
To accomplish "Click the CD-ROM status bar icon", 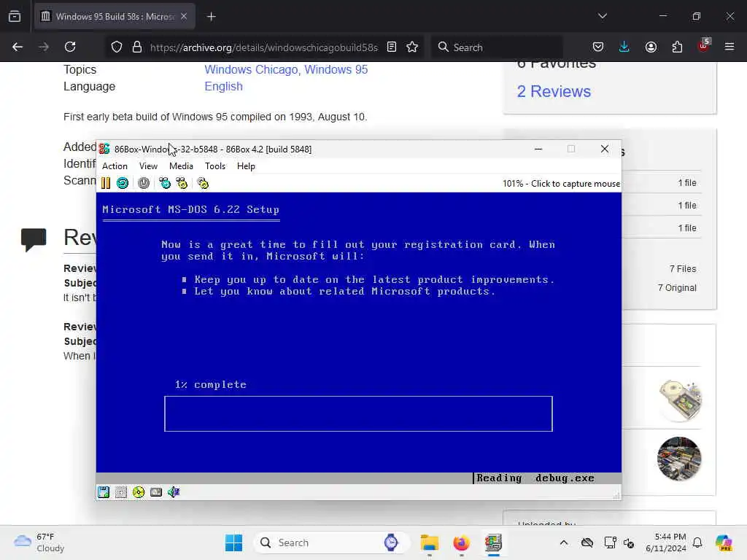I will pos(139,492).
